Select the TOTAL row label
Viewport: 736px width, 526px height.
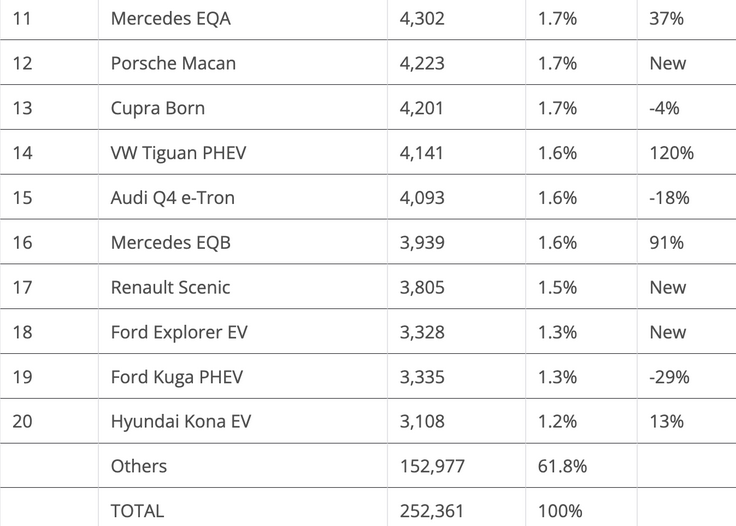click(137, 511)
